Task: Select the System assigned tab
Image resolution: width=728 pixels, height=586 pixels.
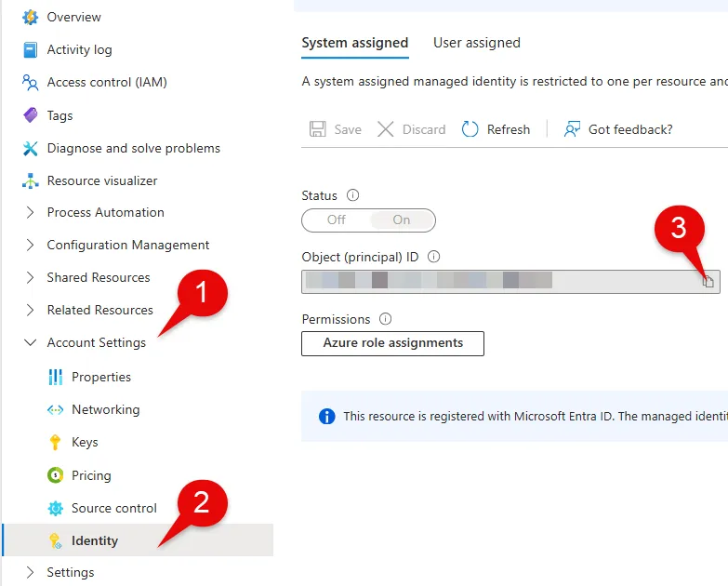Action: tap(354, 43)
